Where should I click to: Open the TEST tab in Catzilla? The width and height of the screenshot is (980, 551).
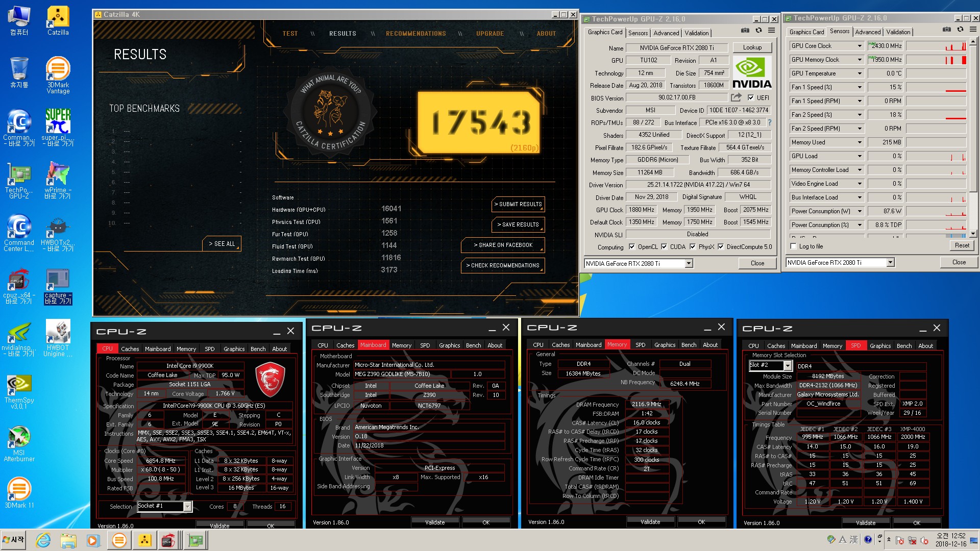(290, 33)
